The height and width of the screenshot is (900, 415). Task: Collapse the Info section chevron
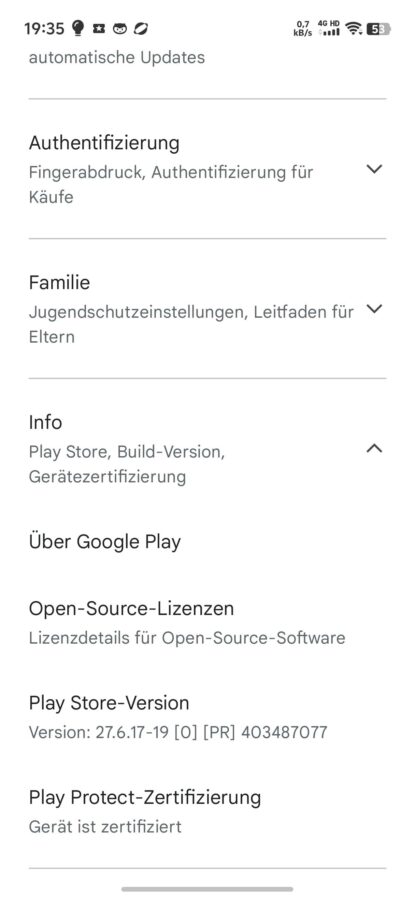click(x=374, y=448)
